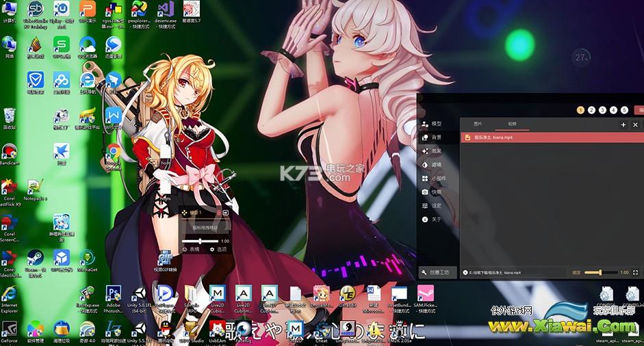This screenshot has height=346, width=644.
Task: Click the file path kiana.mp4 at panel bottom
Action: point(495,273)
